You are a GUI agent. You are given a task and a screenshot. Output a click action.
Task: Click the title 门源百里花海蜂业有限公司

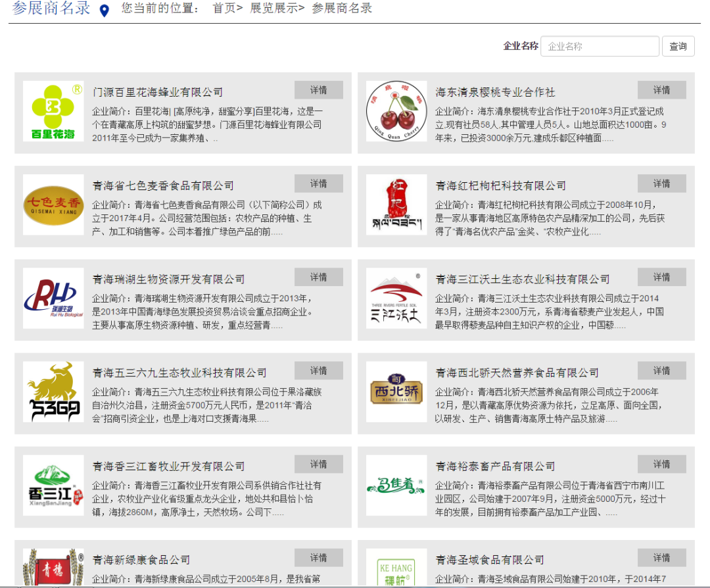coord(158,93)
